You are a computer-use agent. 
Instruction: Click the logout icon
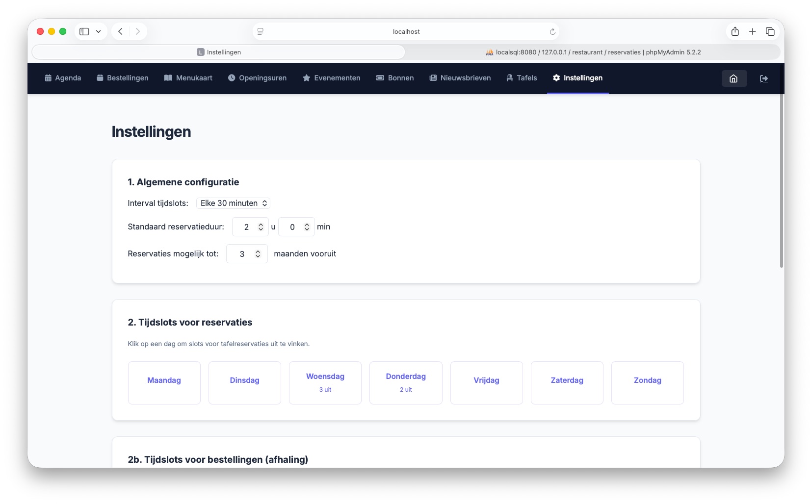(x=764, y=78)
